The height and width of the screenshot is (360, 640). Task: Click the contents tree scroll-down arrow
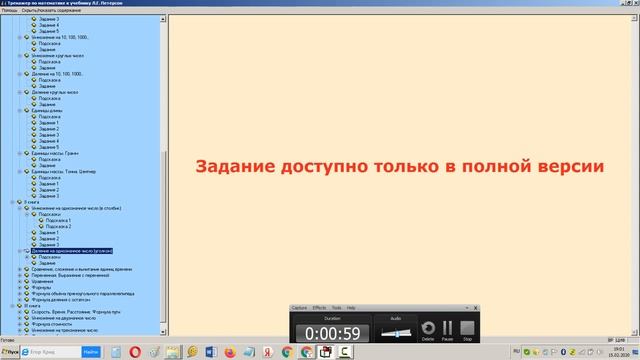coord(163,332)
